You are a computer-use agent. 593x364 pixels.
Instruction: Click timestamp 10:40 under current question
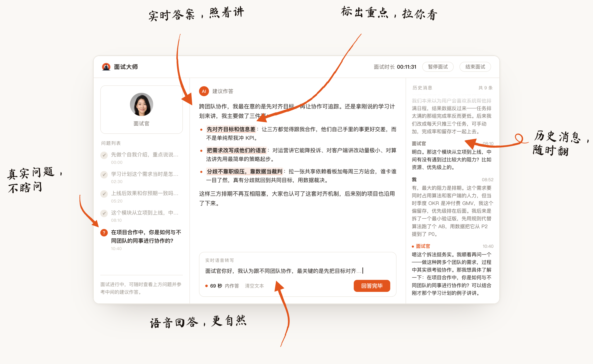116,248
